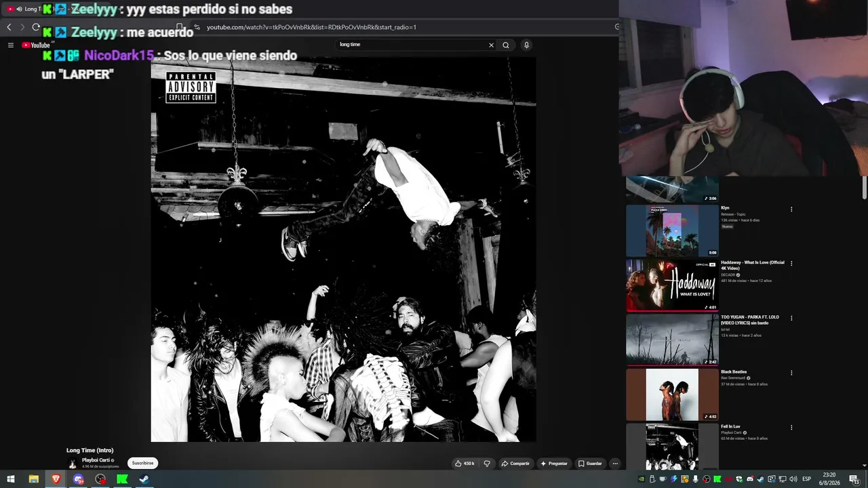Open Steam from the taskbar
This screenshot has height=488, width=868.
coord(144,479)
